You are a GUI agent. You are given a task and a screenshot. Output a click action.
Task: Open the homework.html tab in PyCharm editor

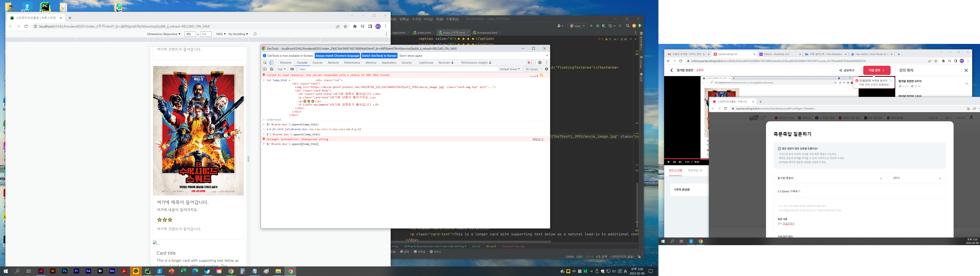point(487,32)
